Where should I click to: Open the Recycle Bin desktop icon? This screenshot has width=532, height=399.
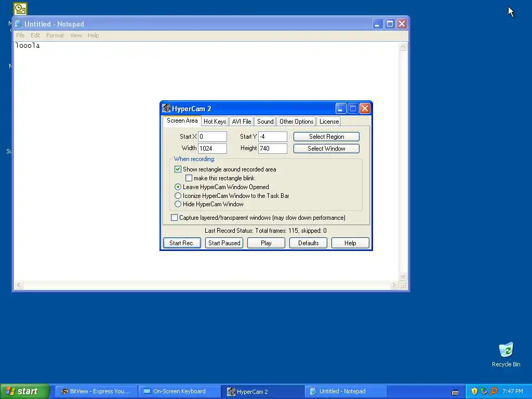[x=506, y=354]
